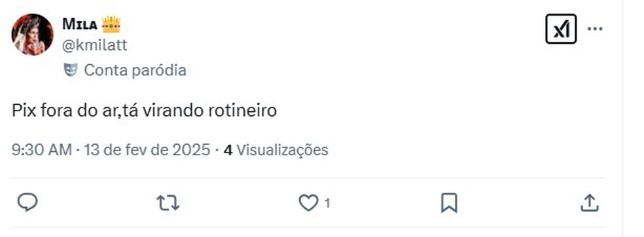Image resolution: width=644 pixels, height=237 pixels.
Task: Open the share post icon
Action: (590, 202)
